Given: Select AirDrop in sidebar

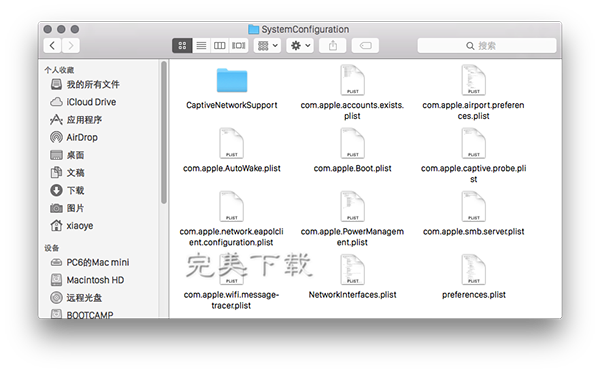Looking at the screenshot, I should [74, 137].
